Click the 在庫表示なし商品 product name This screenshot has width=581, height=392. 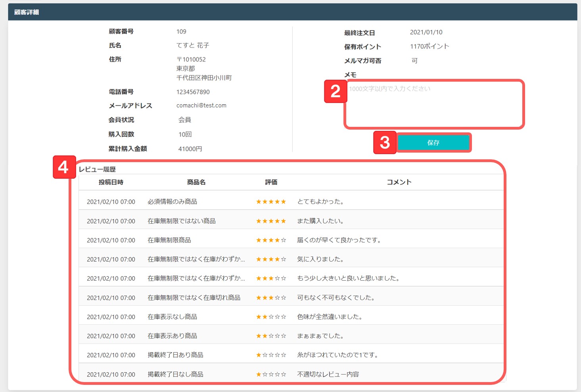pos(173,317)
